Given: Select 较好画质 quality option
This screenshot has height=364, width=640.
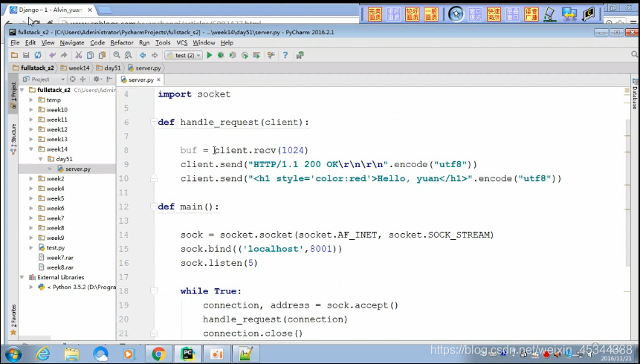Looking at the screenshot, I should click(412, 14).
